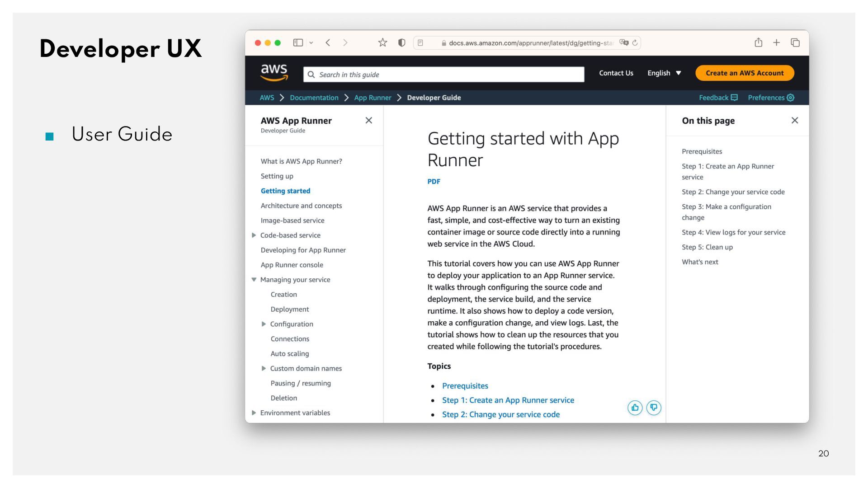Click the App Runner breadcrumb
The image size is (868, 488).
tap(373, 98)
